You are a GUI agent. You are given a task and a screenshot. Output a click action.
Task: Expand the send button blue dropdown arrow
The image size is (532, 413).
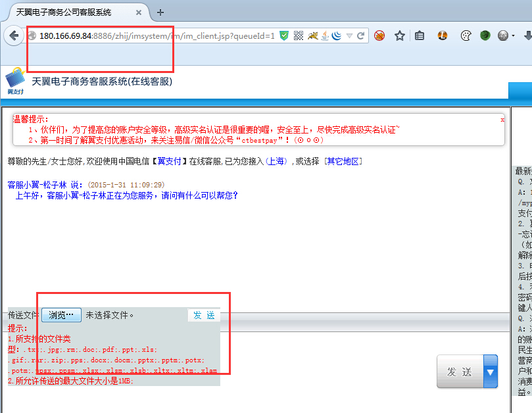click(491, 372)
